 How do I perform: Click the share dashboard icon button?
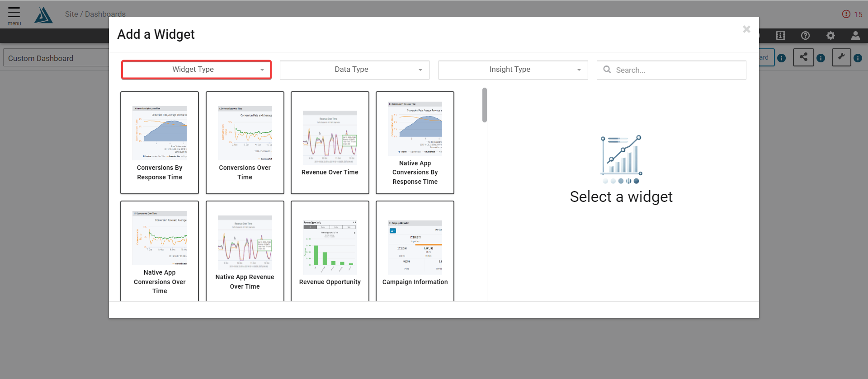(803, 57)
